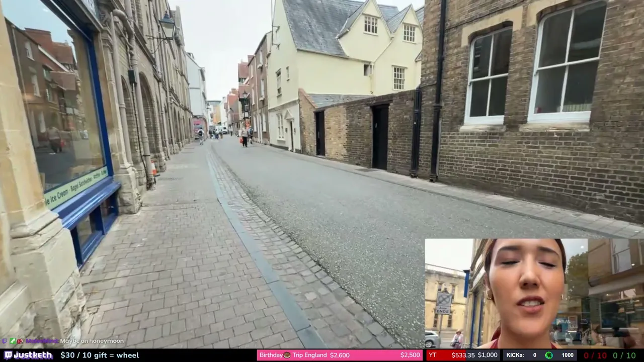Click the green "0 / 10" counter
This screenshot has height=362, width=644.
pos(624,355)
